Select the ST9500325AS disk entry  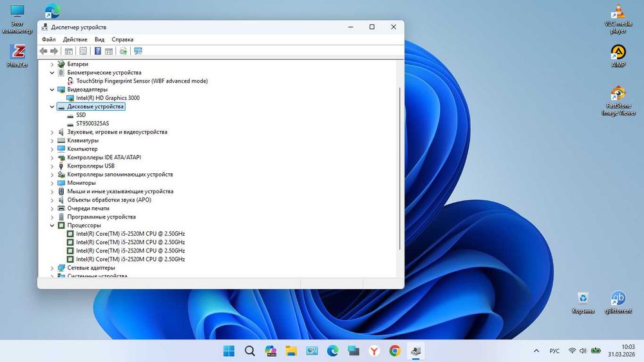coord(93,123)
